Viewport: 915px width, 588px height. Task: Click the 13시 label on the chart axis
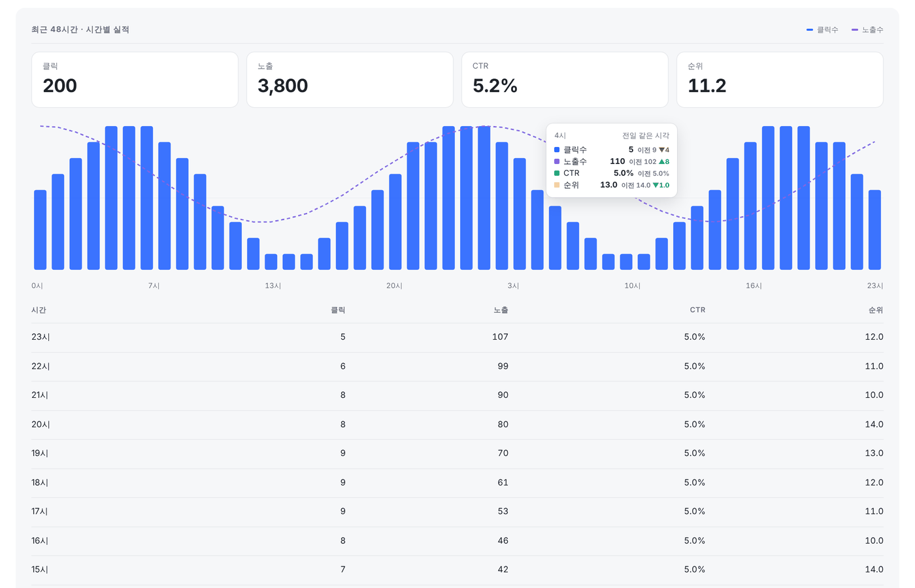[x=273, y=286]
